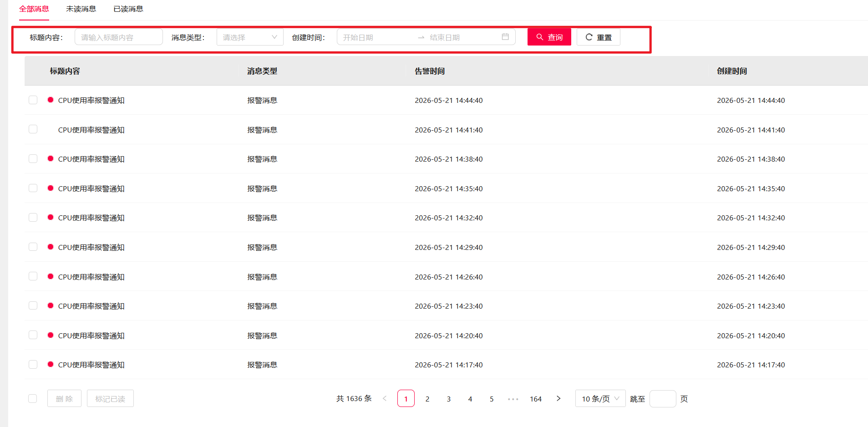Open CPU使用率报警通知 message at 14:23:40

(91, 306)
